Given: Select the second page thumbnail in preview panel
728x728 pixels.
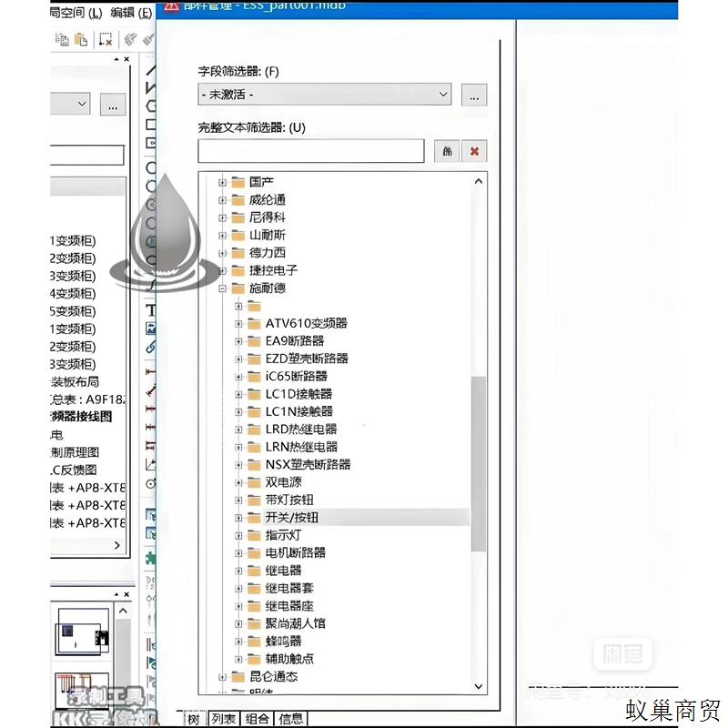Looking at the screenshot, I should (82, 689).
